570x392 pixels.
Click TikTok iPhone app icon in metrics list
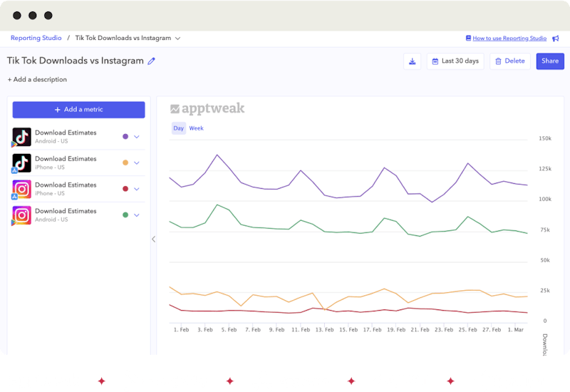click(22, 163)
